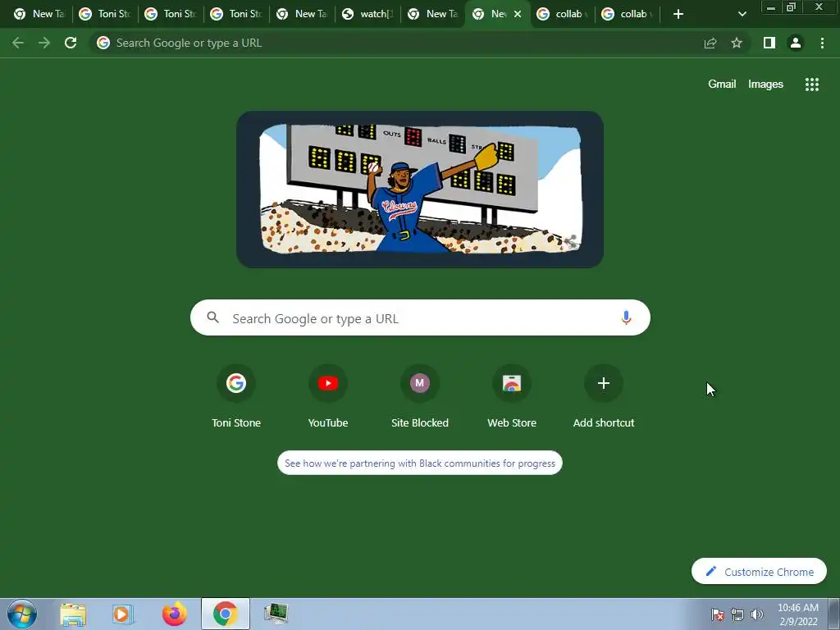Open the Toni Stone shortcut
Viewport: 840px width, 630px height.
click(236, 396)
